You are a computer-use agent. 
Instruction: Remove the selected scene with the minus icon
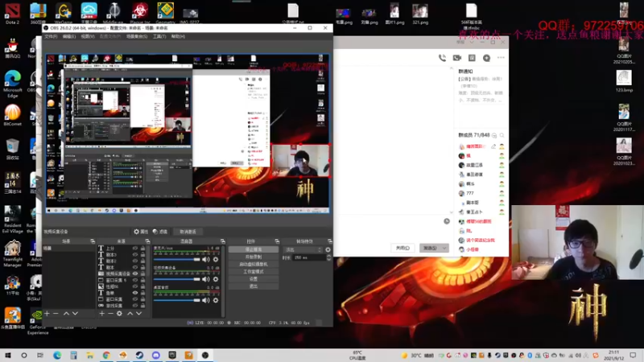(x=56, y=314)
